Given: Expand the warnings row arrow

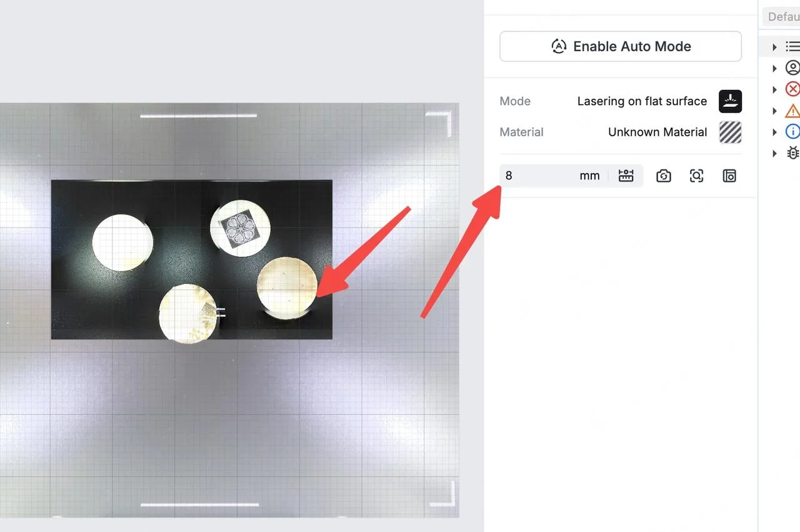Looking at the screenshot, I should [774, 111].
